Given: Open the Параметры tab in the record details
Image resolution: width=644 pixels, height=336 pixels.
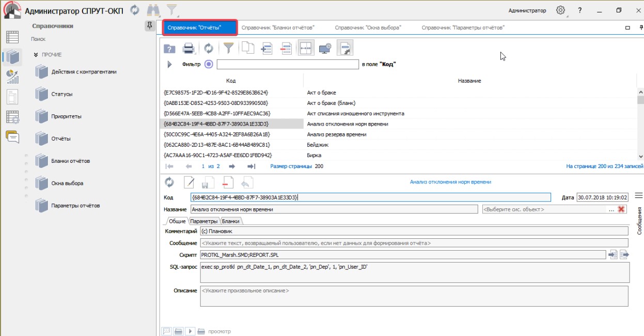Looking at the screenshot, I should [205, 221].
